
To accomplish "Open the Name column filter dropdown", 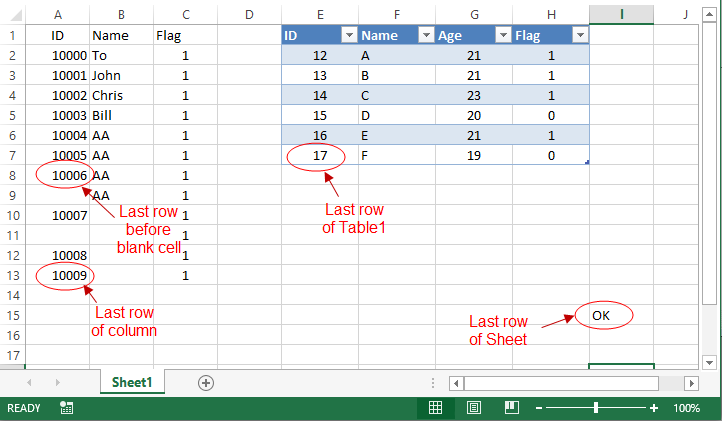I will tap(426, 35).
